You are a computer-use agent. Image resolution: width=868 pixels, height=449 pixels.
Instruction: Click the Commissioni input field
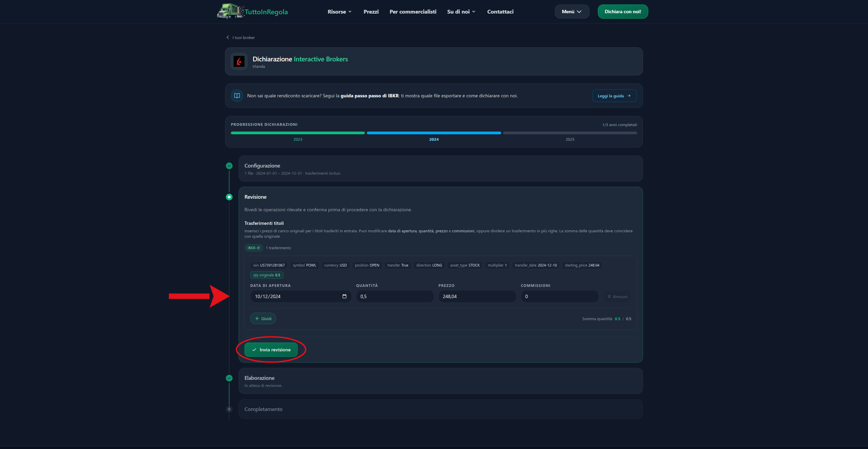pos(560,296)
